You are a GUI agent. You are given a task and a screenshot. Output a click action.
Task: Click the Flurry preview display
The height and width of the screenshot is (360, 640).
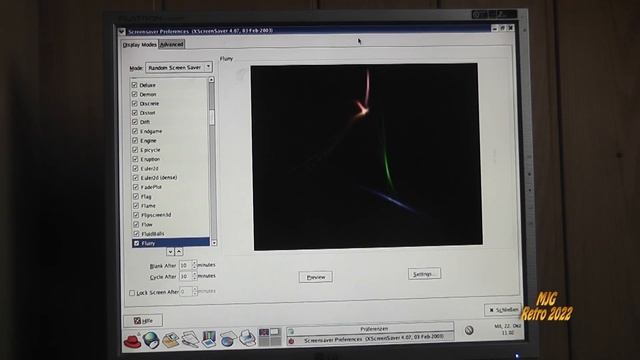[x=366, y=156]
